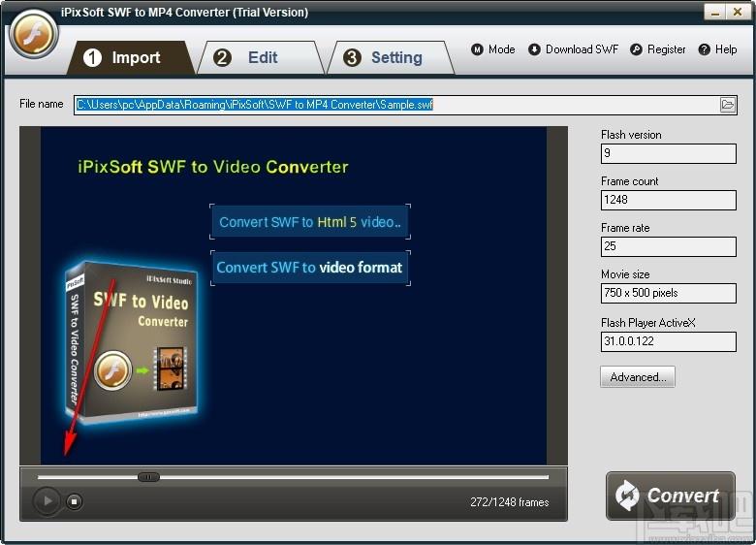
Task: Open the Register option
Action: point(658,49)
